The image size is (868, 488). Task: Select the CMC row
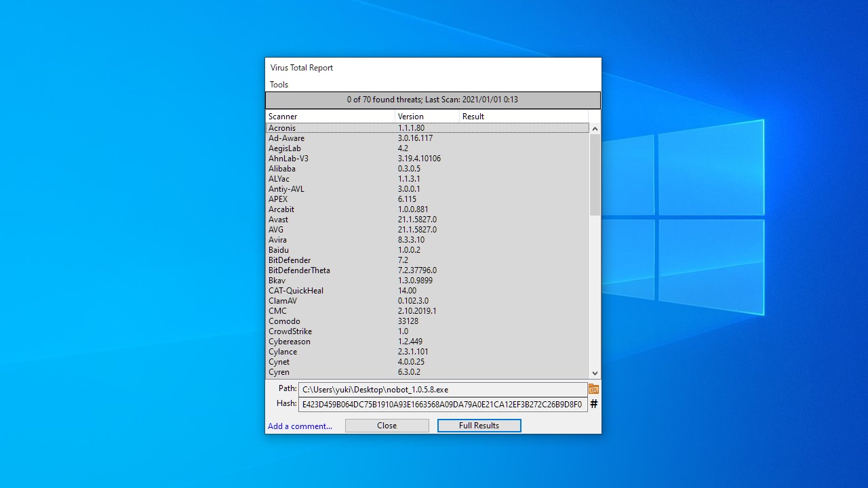coord(427,311)
